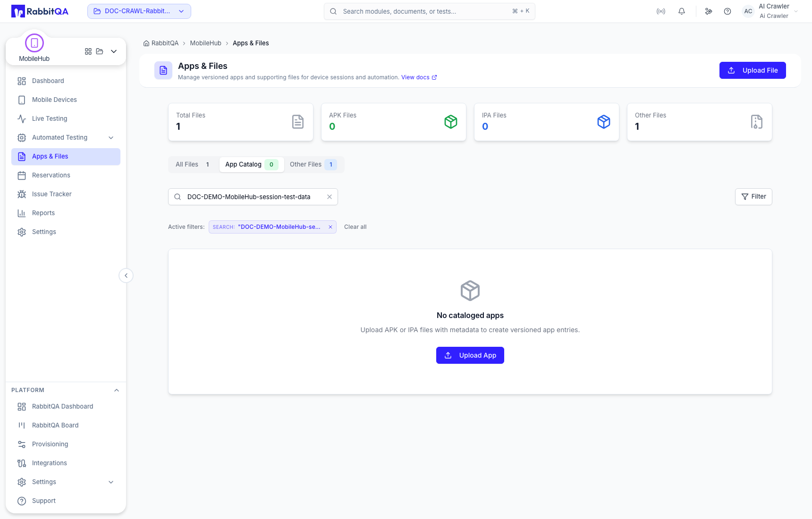Click the Apps & Files breadcrumb
This screenshot has height=519, width=812.
click(x=251, y=43)
